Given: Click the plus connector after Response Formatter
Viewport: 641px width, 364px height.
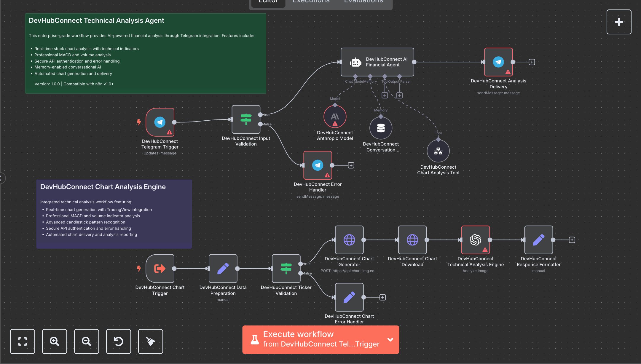Looking at the screenshot, I should 572,240.
